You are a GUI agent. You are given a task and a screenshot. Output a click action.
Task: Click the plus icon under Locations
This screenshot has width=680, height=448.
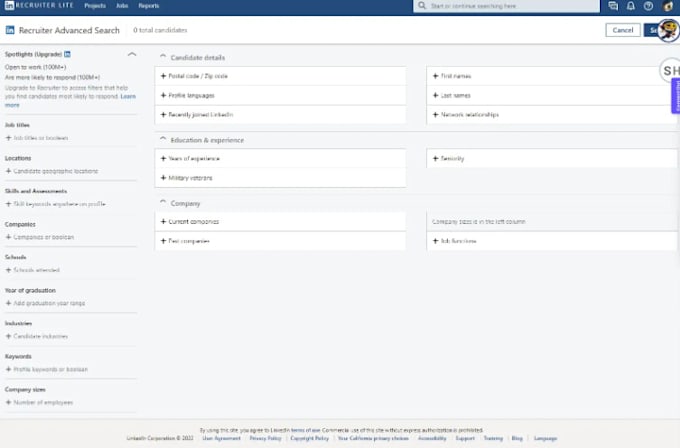pyautogui.click(x=8, y=171)
